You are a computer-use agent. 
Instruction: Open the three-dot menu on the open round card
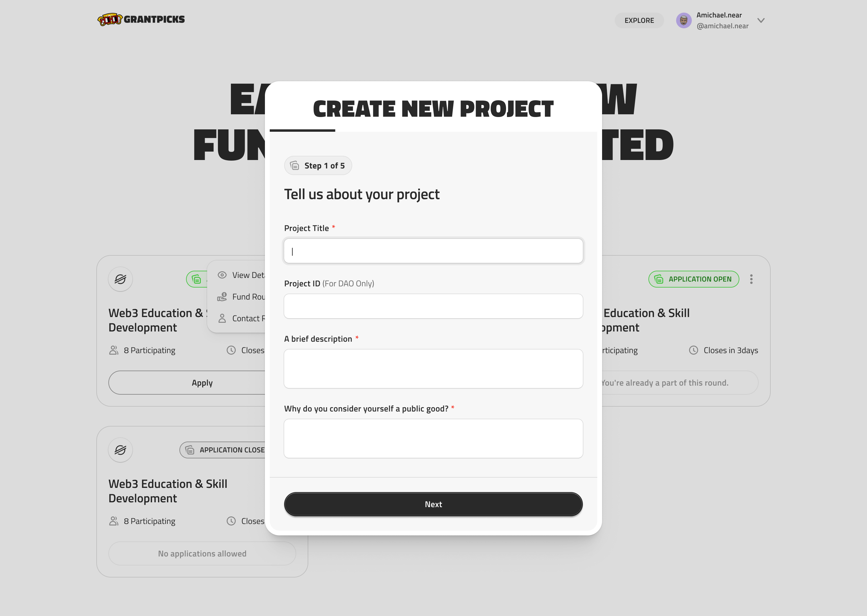coord(751,279)
